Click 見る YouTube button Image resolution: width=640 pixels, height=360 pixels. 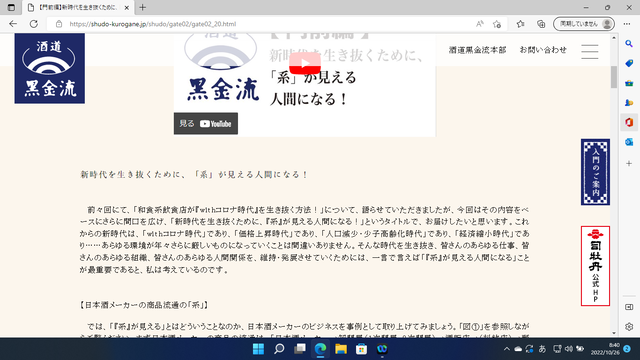[x=206, y=124]
